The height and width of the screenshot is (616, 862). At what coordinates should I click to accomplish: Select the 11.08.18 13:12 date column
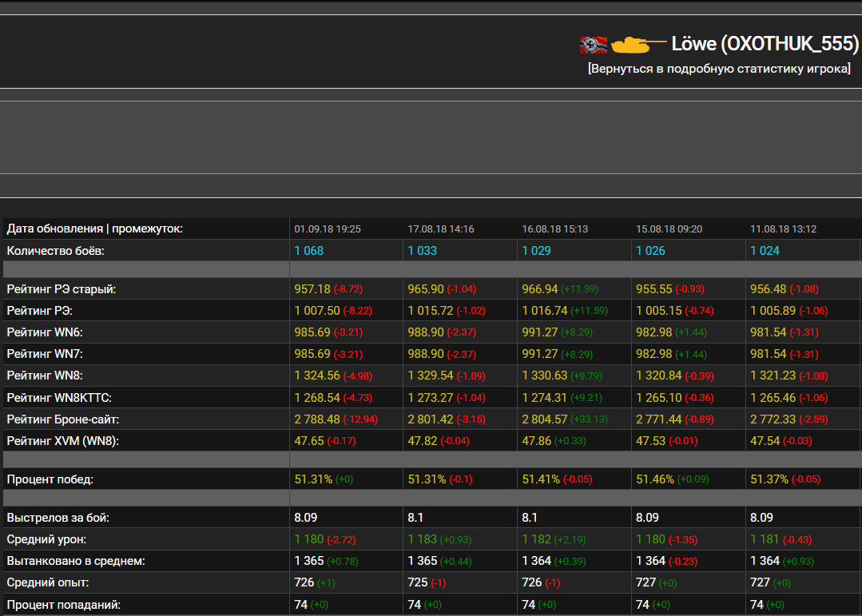click(x=784, y=229)
